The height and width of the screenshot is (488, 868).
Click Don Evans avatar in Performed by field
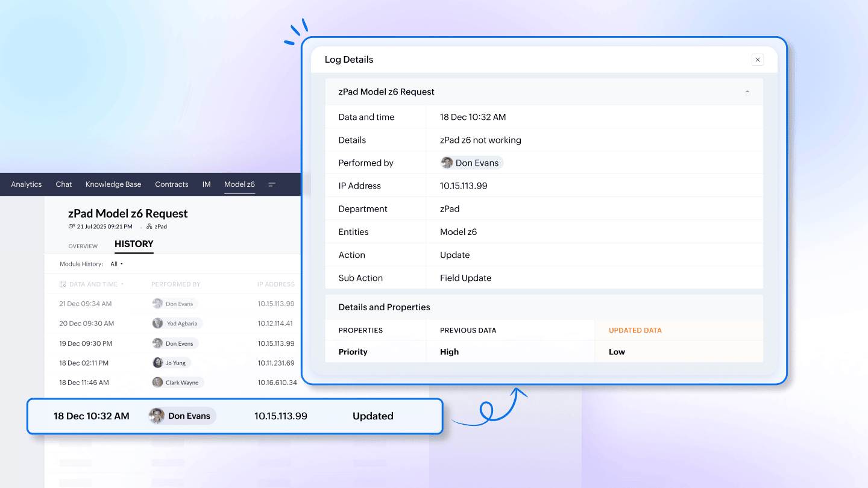pyautogui.click(x=447, y=163)
